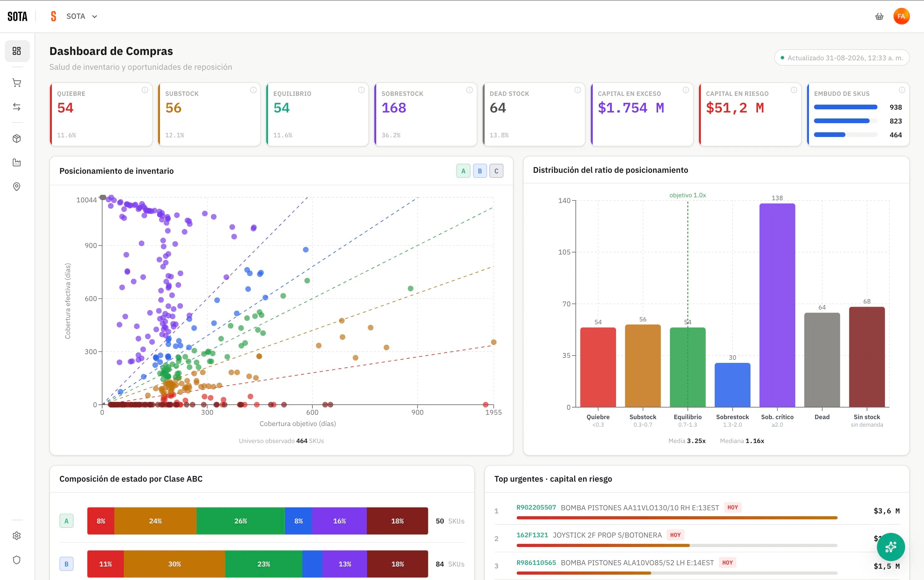Open product link R902205507

click(536, 507)
